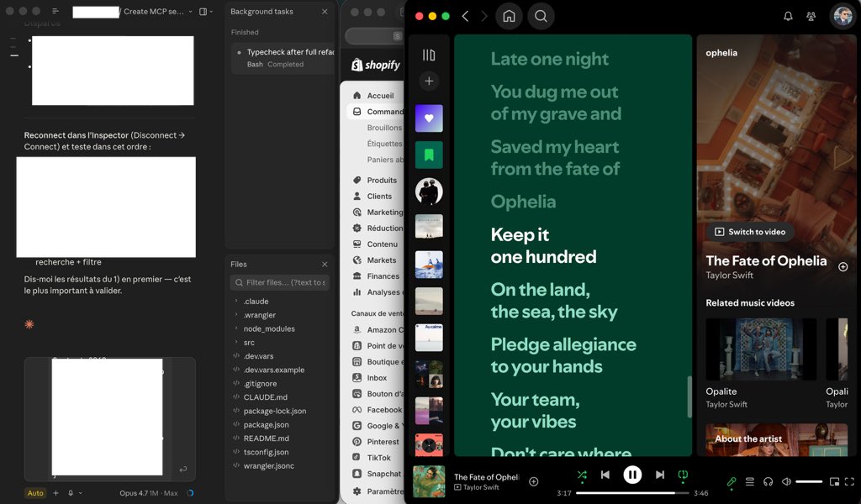Open Spotify notifications bell
This screenshot has height=504, width=861.
point(788,17)
